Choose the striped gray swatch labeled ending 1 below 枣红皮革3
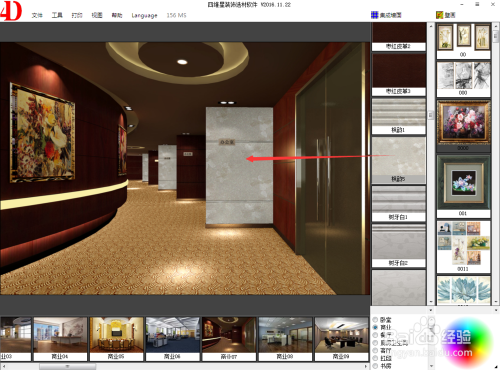Image resolution: width=500 pixels, height=370 pixels. pyautogui.click(x=399, y=116)
